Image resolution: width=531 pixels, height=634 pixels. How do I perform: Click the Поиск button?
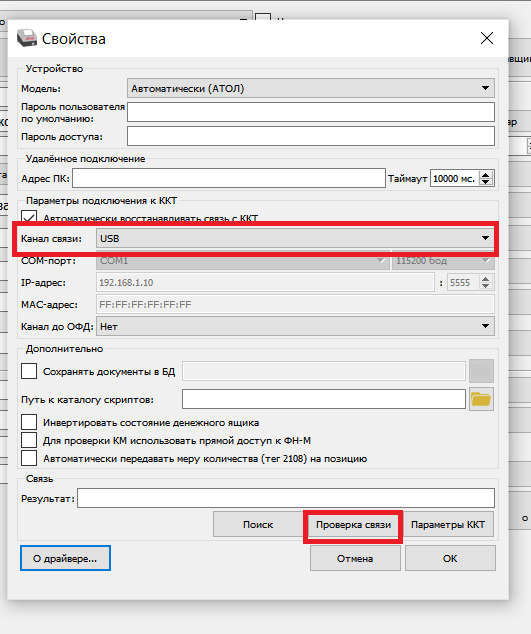click(258, 525)
